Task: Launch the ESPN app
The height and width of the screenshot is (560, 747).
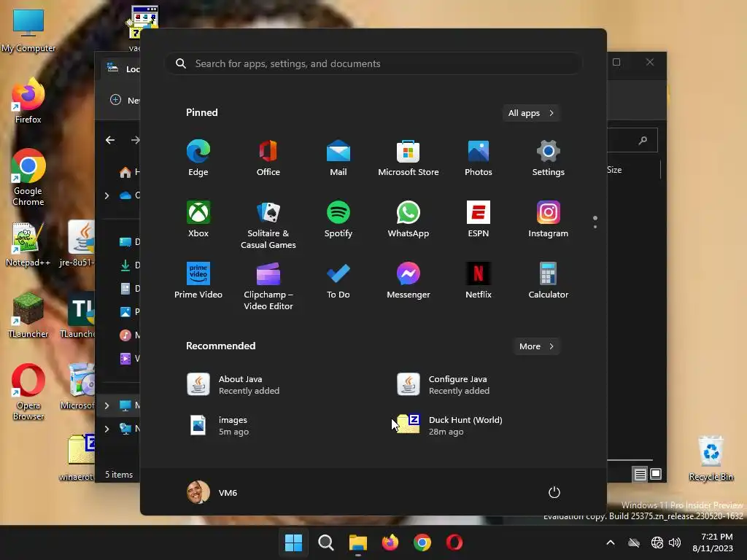Action: [x=479, y=219]
